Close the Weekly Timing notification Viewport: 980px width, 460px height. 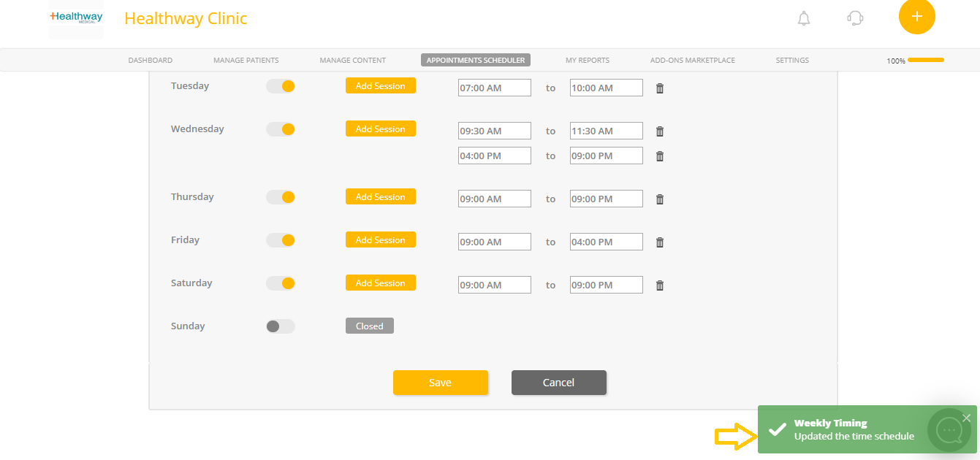click(x=967, y=418)
